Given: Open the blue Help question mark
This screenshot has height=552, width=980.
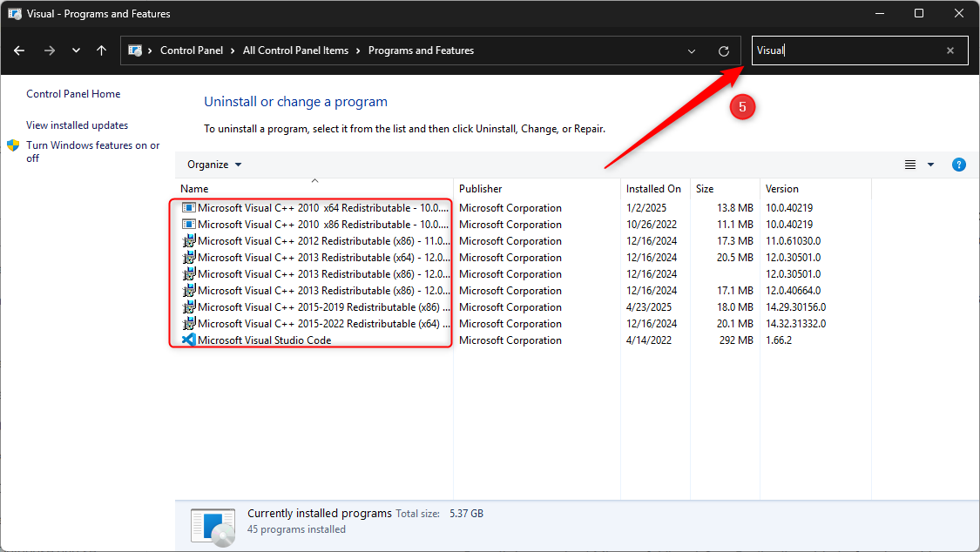Looking at the screenshot, I should click(959, 165).
